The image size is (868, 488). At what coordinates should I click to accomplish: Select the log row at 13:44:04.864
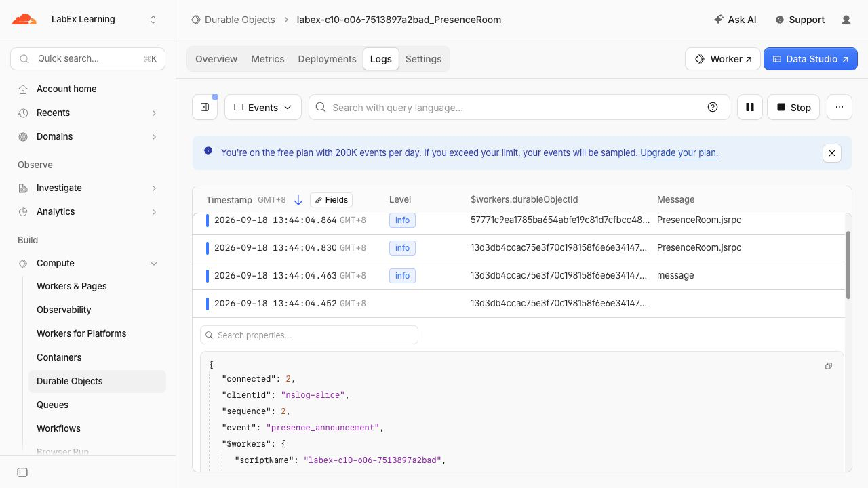(x=519, y=222)
